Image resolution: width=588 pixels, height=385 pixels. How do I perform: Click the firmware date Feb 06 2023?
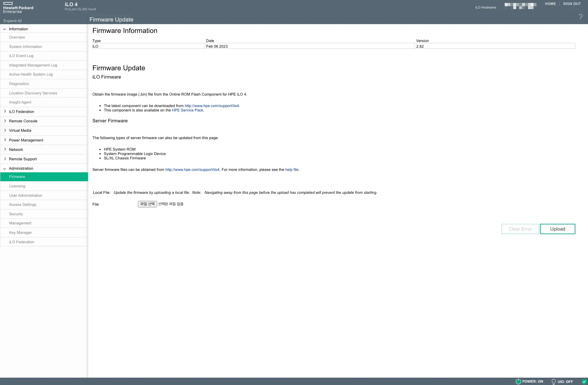(217, 46)
